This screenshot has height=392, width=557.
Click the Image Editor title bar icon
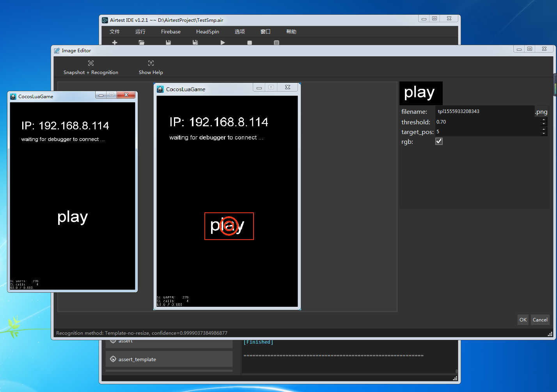click(x=57, y=51)
